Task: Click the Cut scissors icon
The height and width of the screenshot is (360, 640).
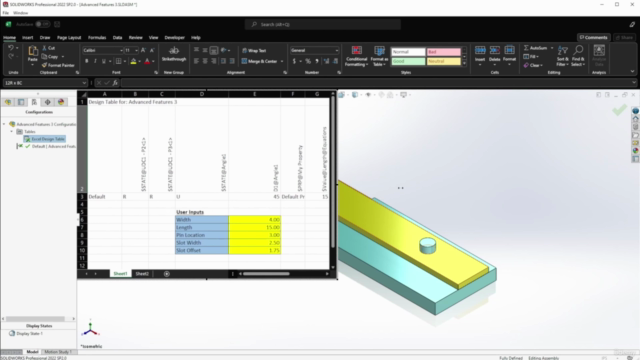Action: click(44, 48)
